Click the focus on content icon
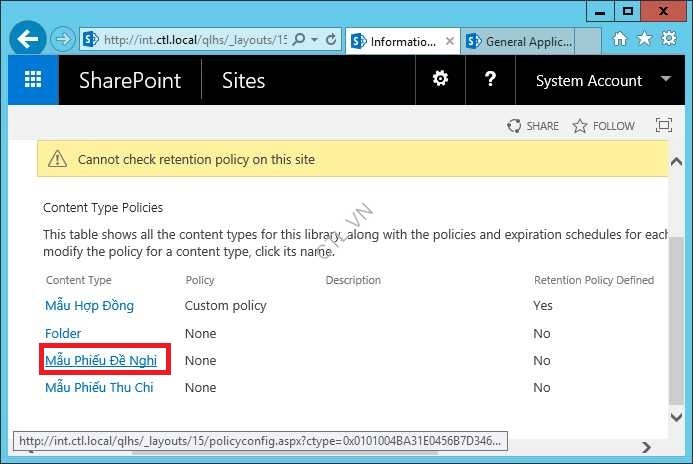Screen dimensions: 693x464 tap(663, 126)
